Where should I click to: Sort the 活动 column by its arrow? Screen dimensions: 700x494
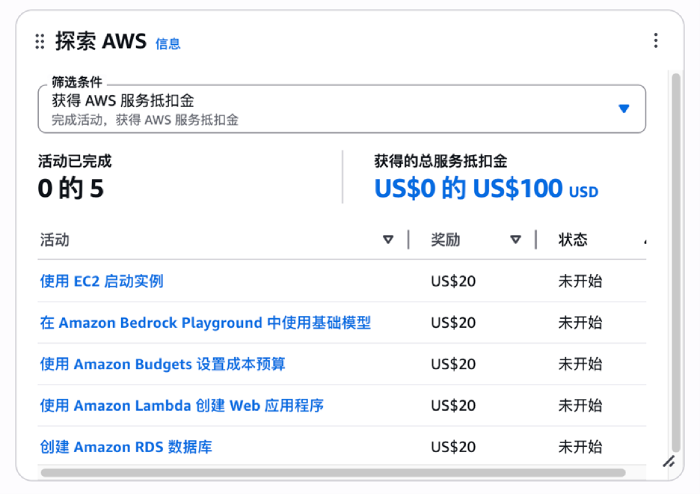click(388, 240)
